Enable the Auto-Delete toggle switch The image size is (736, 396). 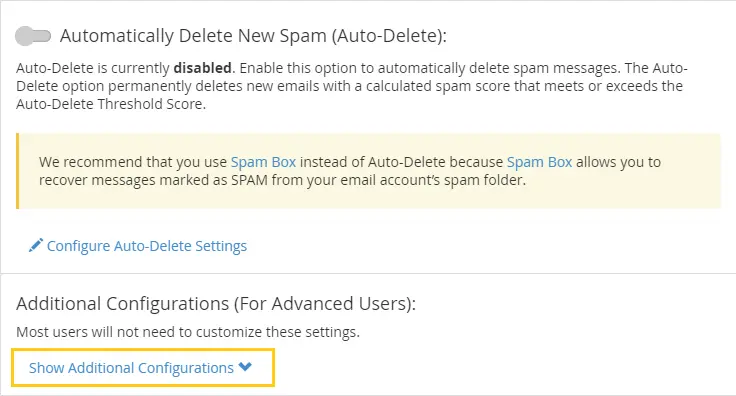click(33, 36)
